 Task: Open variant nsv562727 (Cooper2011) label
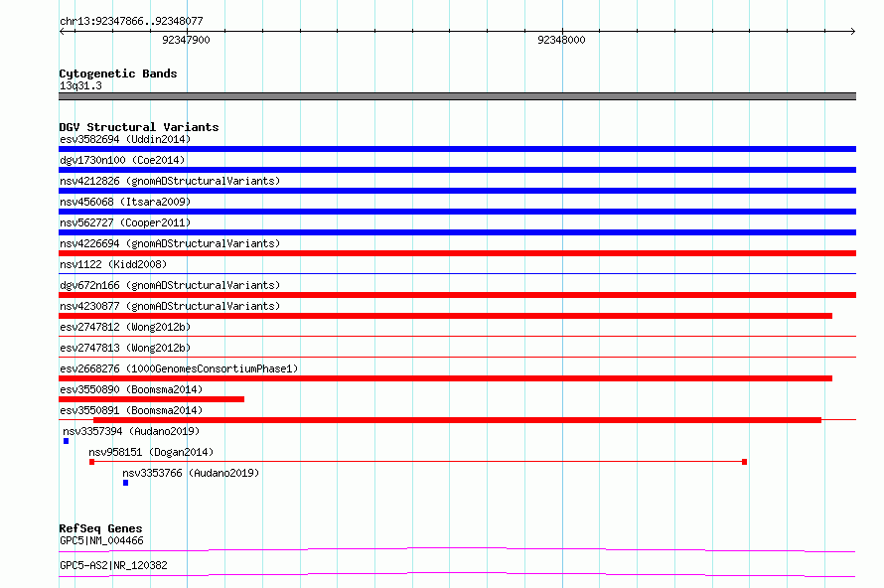click(125, 222)
